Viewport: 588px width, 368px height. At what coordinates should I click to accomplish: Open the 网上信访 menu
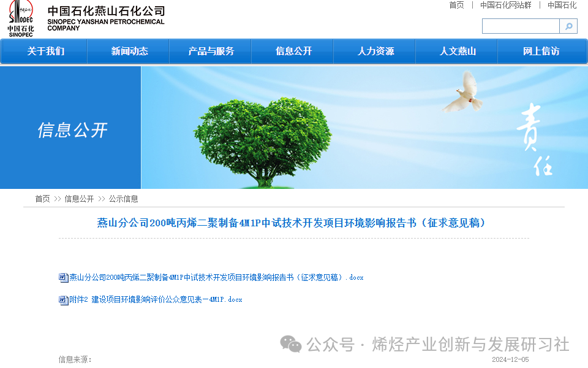click(x=541, y=51)
